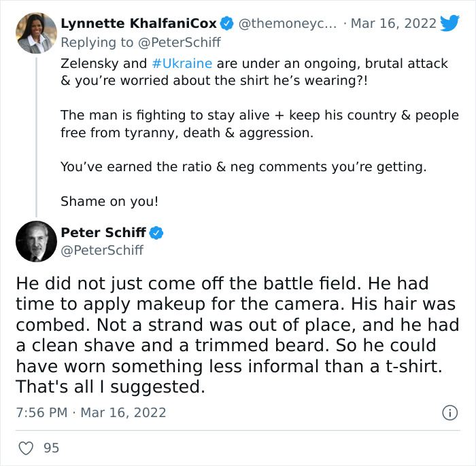
Task: Click the @themoneyc... handle
Action: [x=286, y=23]
